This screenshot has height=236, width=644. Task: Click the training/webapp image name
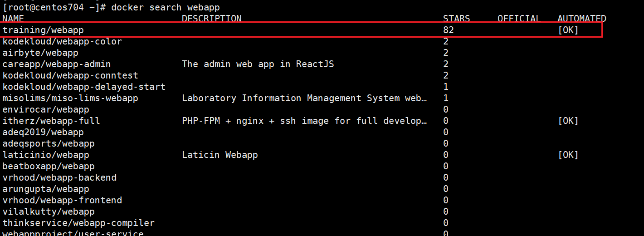tap(43, 30)
